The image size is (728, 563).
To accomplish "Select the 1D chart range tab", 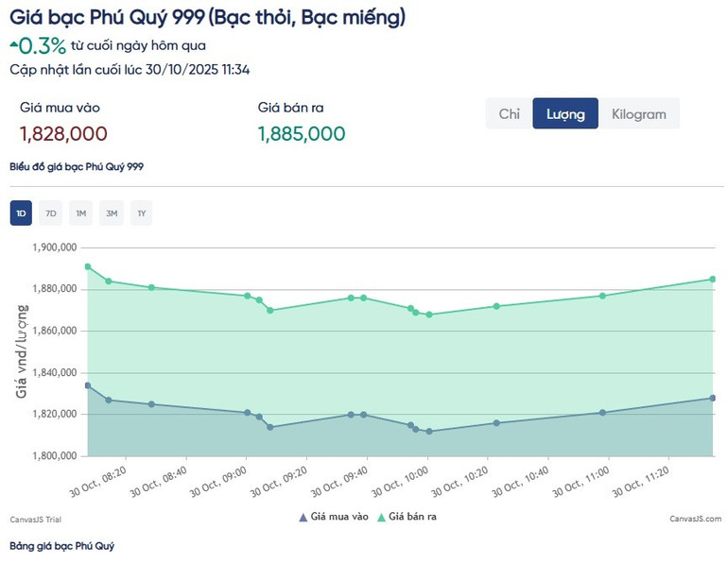I will (x=21, y=213).
